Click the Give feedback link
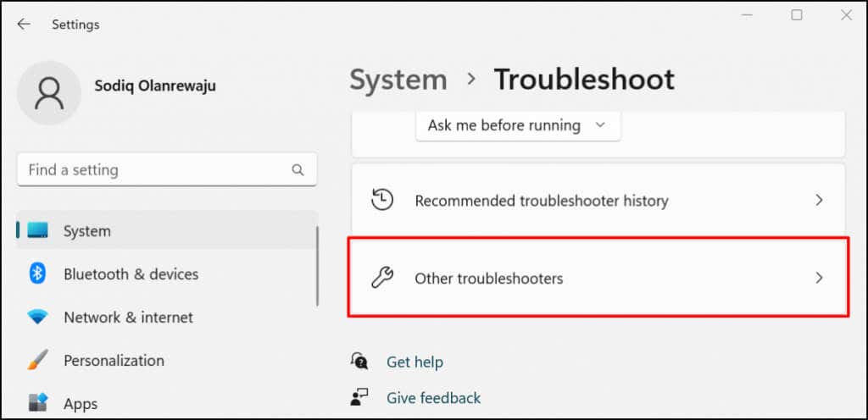Screen dimensions: 868x420 (433, 398)
